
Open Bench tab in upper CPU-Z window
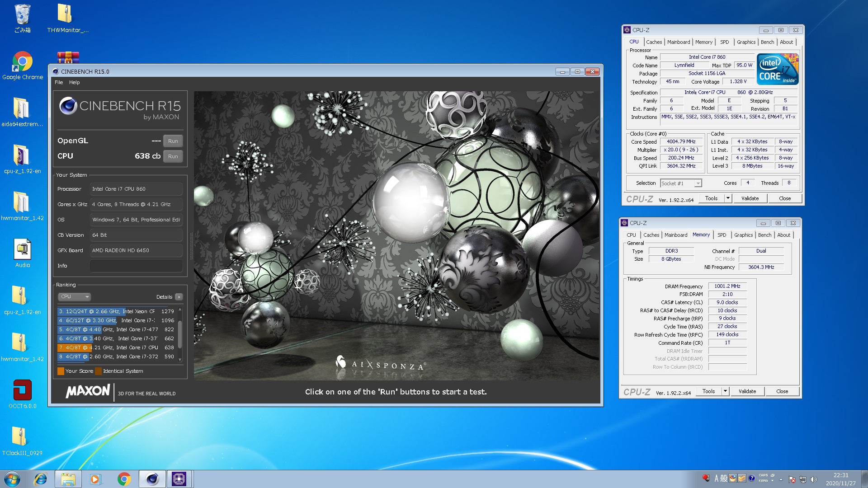[767, 42]
